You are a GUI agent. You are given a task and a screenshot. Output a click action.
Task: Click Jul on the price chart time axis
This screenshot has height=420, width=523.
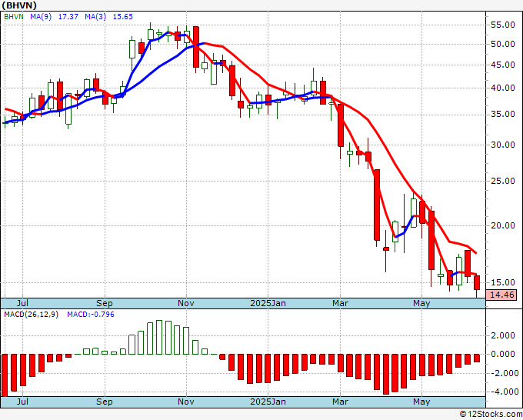pos(22,303)
